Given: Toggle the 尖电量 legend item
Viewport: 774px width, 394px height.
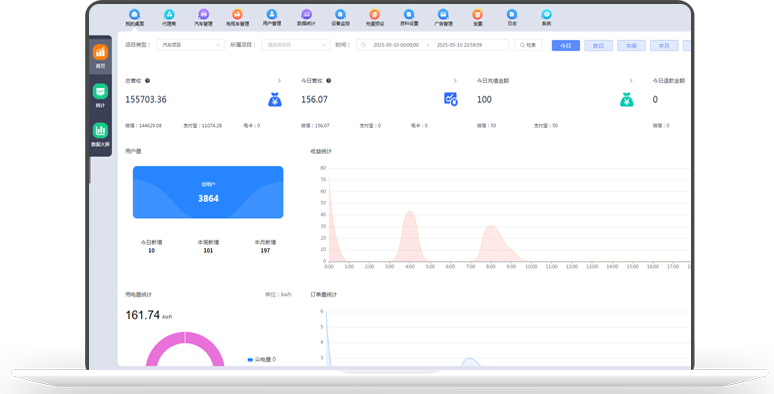Looking at the screenshot, I should coord(262,359).
